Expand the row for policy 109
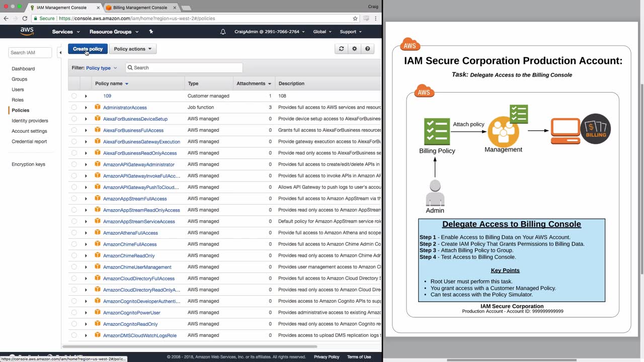The width and height of the screenshot is (644, 362). (86, 96)
